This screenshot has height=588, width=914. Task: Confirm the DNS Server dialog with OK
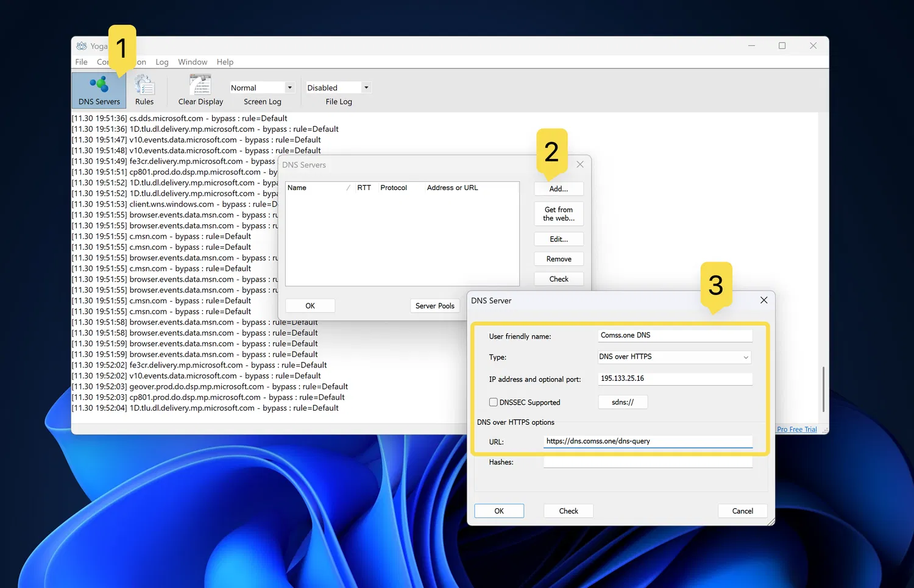[x=499, y=511]
